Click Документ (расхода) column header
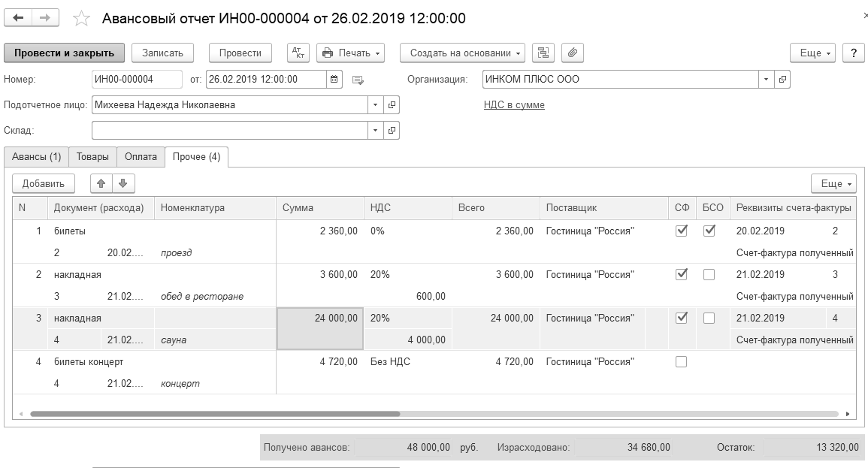Screen dimensions: 868x468 coord(101,208)
